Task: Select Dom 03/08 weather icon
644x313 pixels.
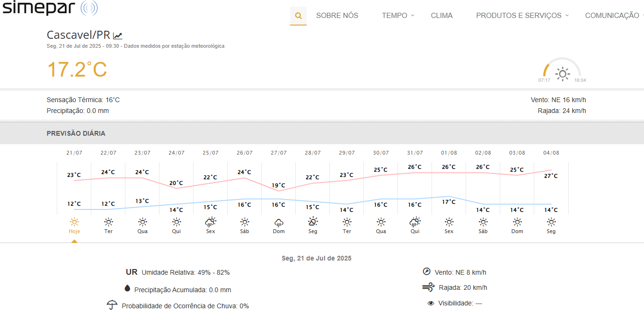Action: (x=517, y=222)
